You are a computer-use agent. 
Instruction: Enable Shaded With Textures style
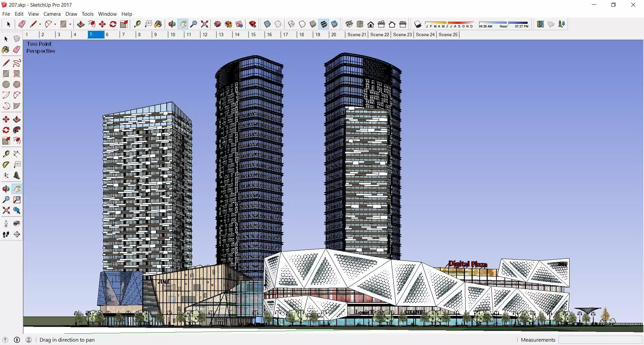(x=324, y=24)
